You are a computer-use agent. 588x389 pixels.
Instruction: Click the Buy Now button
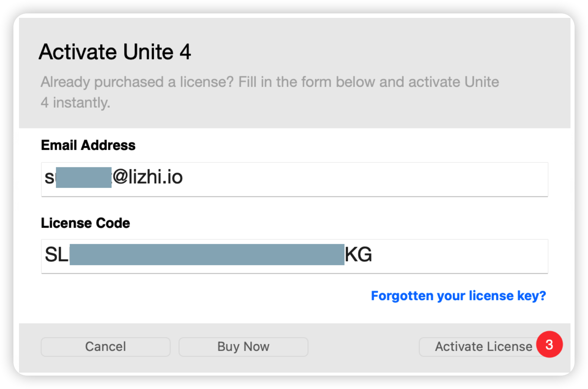pyautogui.click(x=243, y=347)
